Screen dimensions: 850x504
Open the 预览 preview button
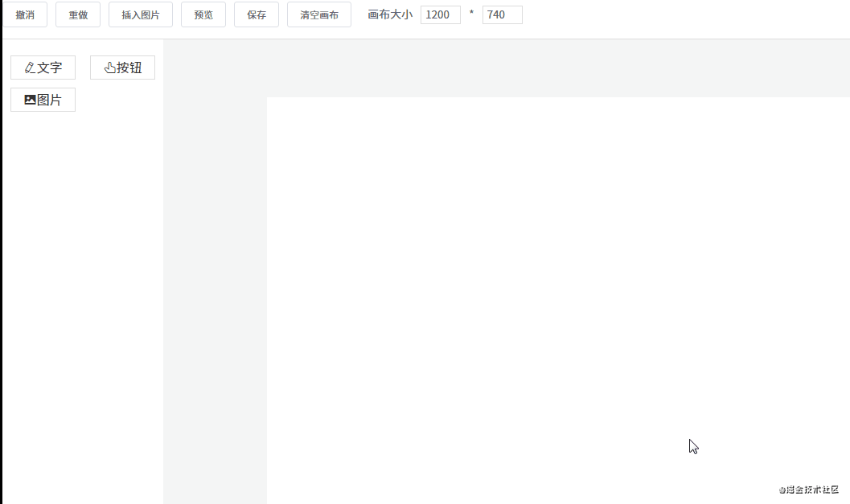[203, 14]
